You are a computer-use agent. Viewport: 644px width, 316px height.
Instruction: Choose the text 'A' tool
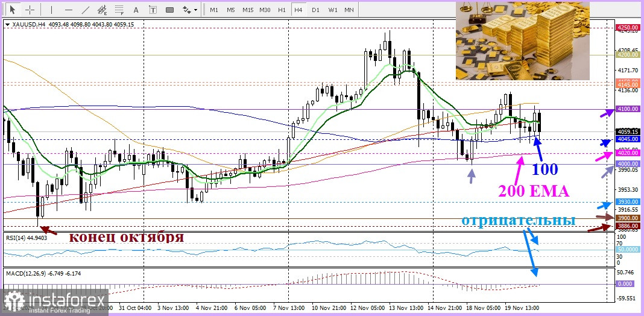point(136,10)
